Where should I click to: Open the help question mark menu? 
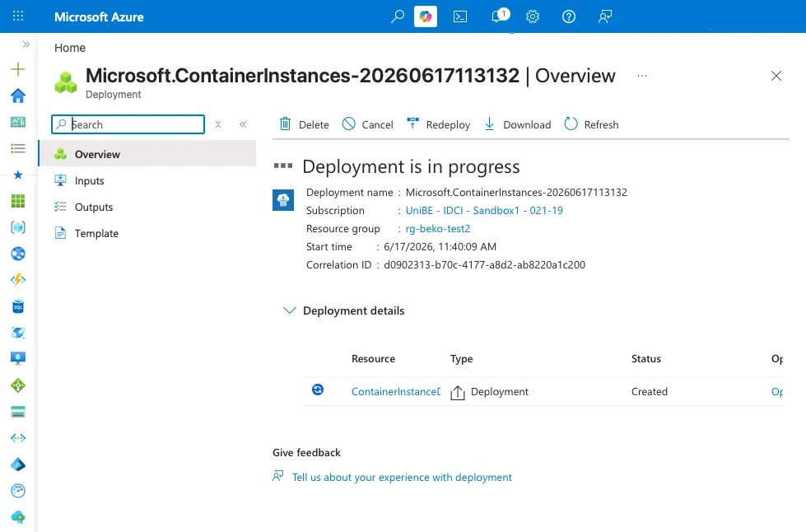tap(569, 16)
